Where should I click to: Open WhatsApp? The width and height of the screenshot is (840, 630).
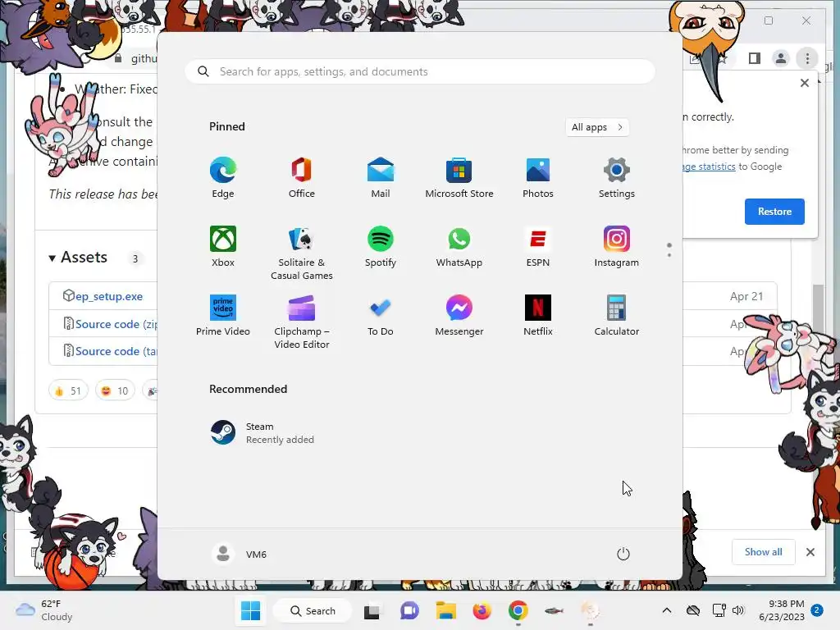459,246
